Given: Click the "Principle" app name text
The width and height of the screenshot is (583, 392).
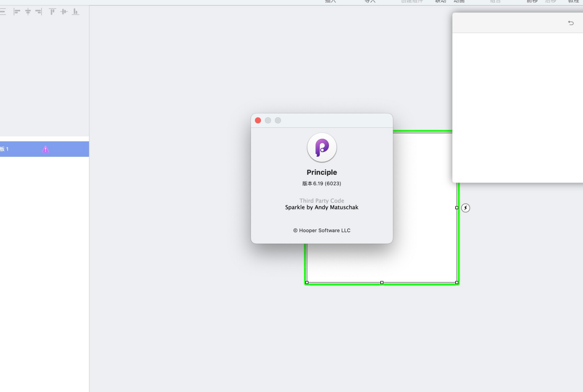Looking at the screenshot, I should [322, 172].
